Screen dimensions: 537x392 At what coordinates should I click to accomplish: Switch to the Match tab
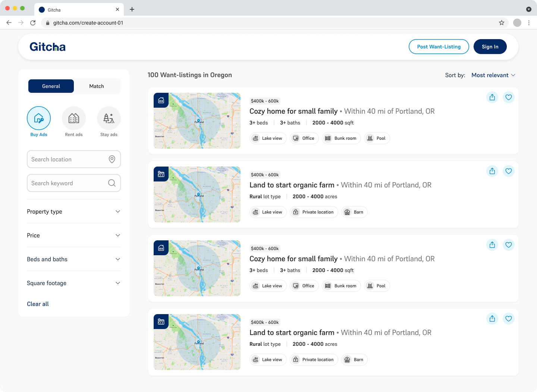(97, 86)
